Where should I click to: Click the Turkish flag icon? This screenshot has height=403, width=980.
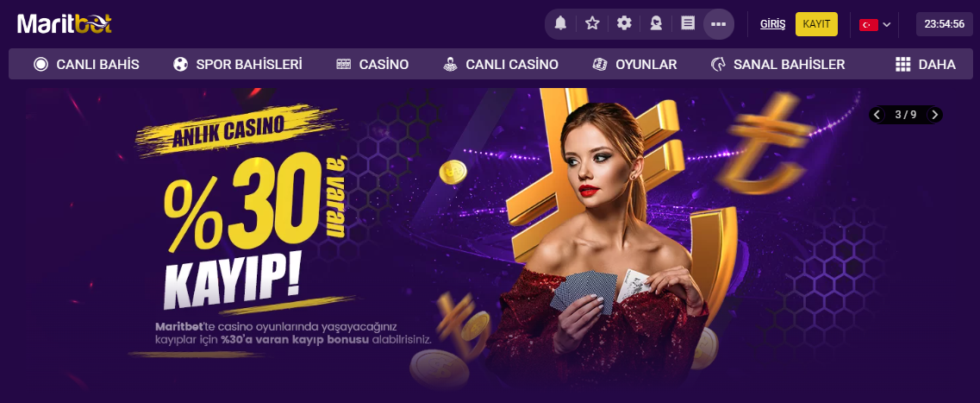869,24
